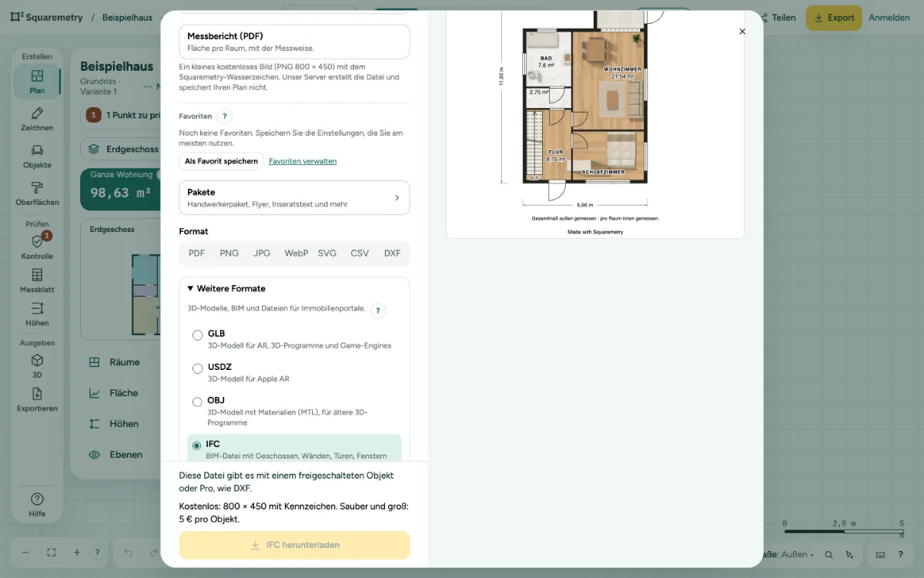
Task: Open the Höhen tool in the left sidebar
Action: coord(37,314)
